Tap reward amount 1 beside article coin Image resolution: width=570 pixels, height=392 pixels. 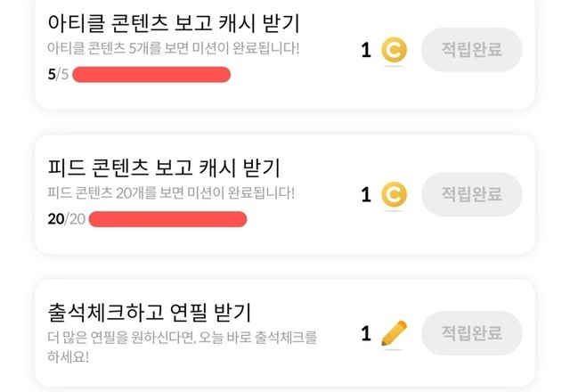coord(366,51)
